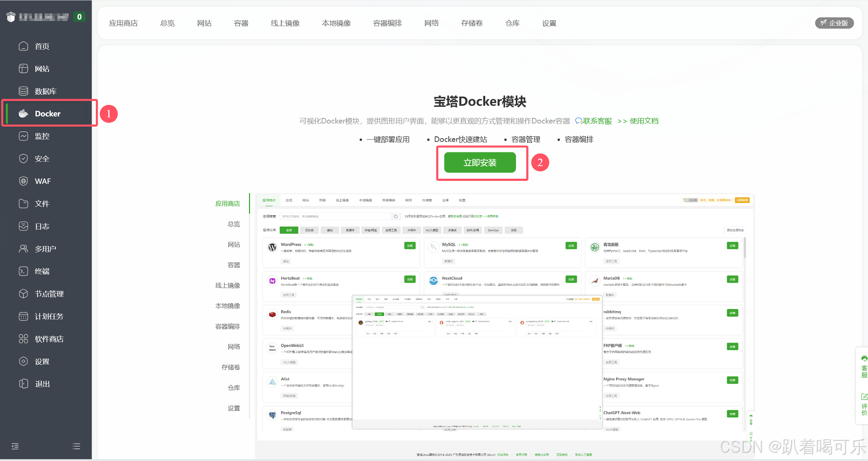The image size is (868, 461).
Task: Select 设置 in preview side list
Action: coord(234,408)
